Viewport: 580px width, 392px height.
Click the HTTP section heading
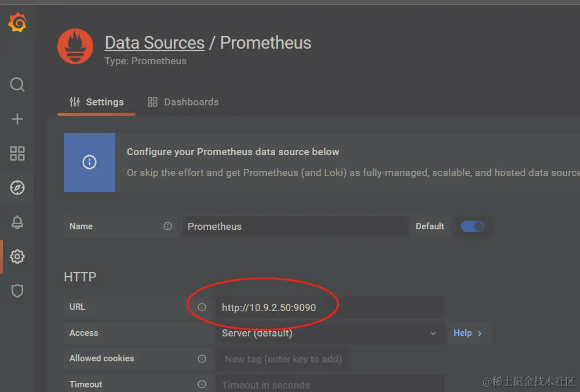pos(80,277)
